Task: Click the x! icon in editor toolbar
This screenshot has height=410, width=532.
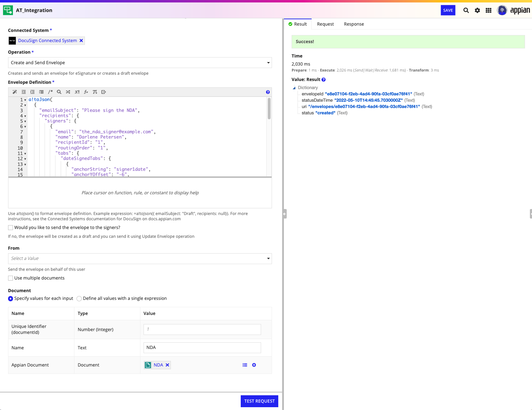Action: [77, 92]
